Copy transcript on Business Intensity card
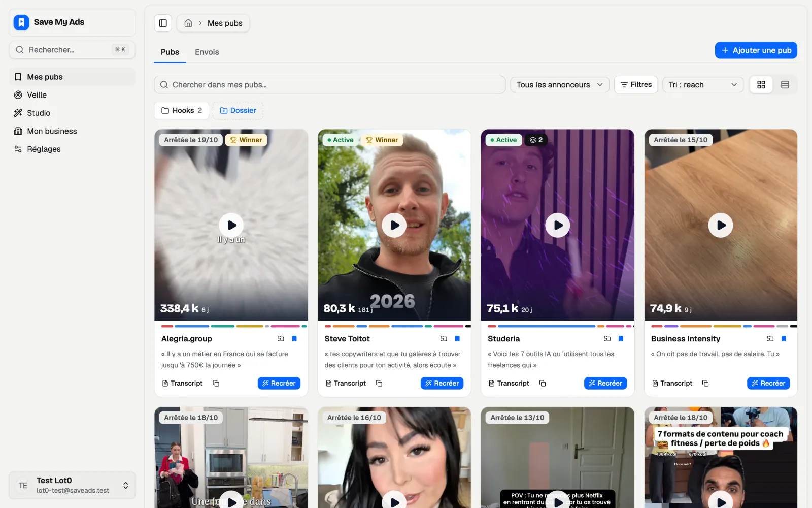Screen dimensions: 812x508 point(705,383)
